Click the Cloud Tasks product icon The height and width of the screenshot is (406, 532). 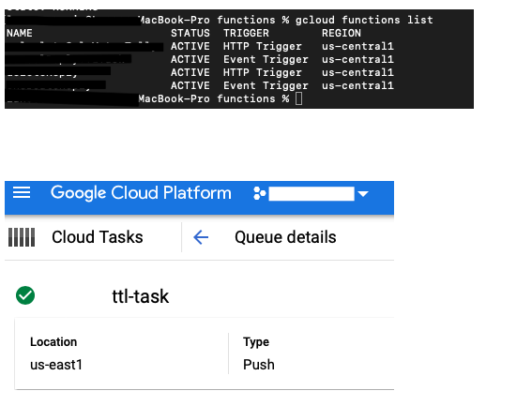[22, 237]
